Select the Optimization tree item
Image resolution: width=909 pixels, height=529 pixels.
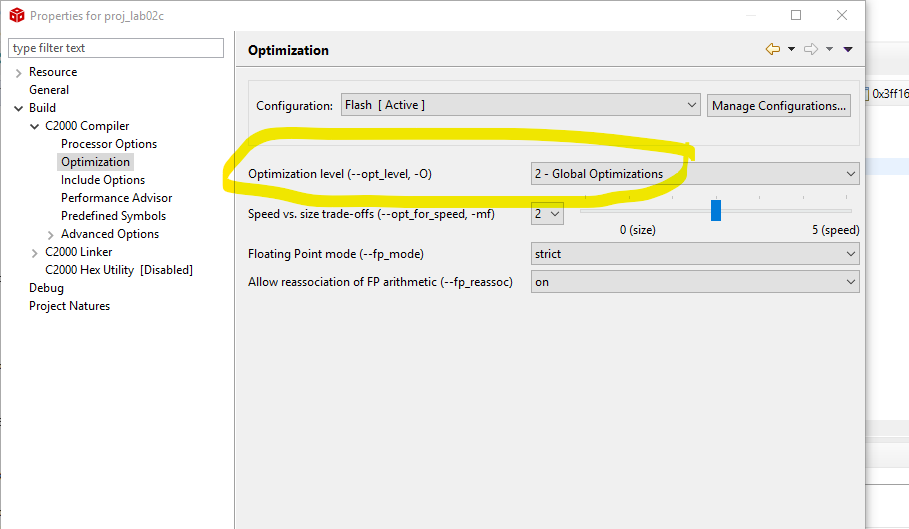click(x=96, y=162)
